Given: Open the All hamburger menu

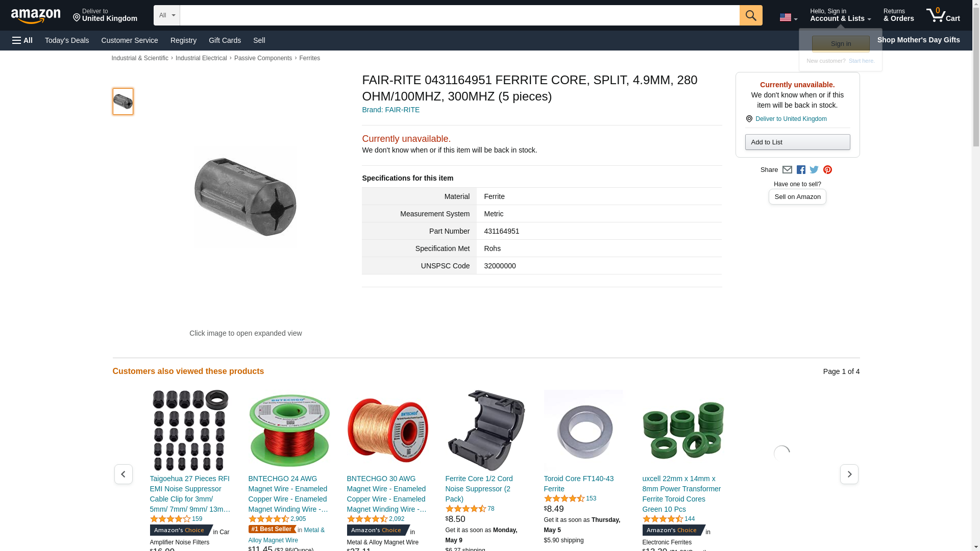Looking at the screenshot, I should coord(22,40).
